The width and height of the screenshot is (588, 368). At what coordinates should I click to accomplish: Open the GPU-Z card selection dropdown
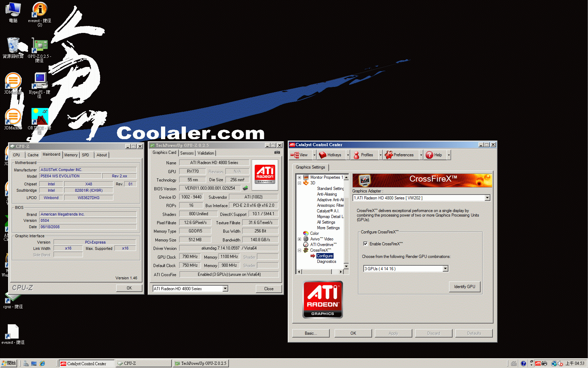click(225, 289)
